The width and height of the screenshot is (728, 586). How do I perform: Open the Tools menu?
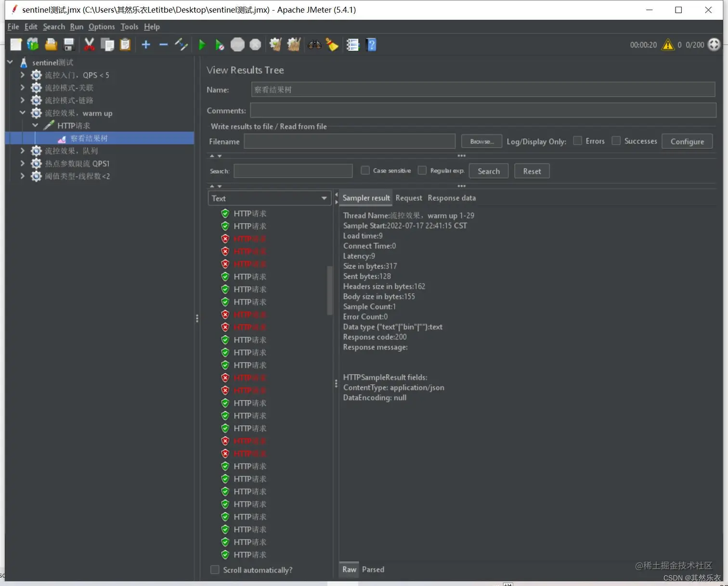129,26
